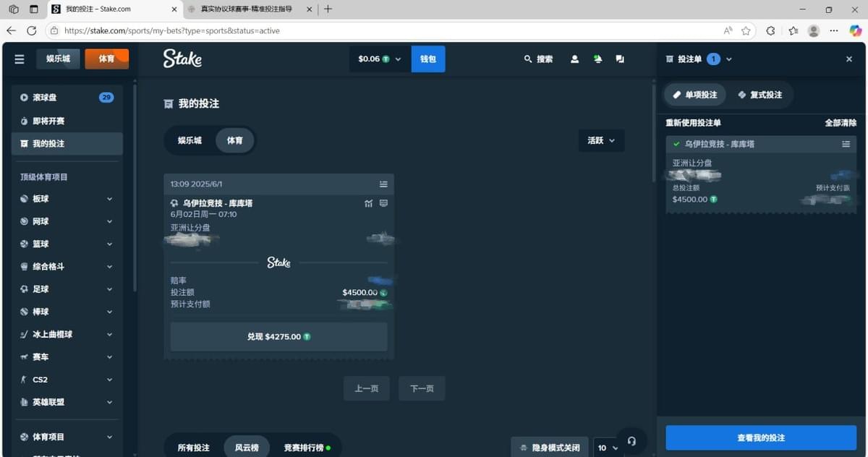The height and width of the screenshot is (457, 868).
Task: Open balance currency dropdown
Action: (380, 59)
